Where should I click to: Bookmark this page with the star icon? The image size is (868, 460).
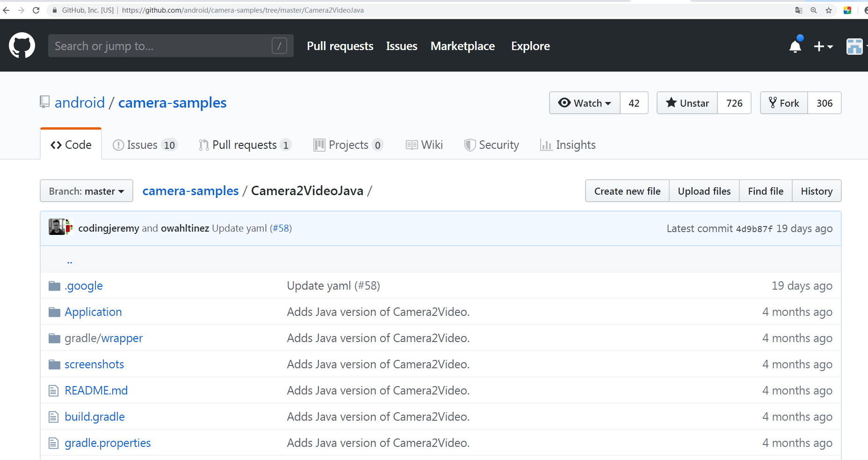tap(829, 10)
